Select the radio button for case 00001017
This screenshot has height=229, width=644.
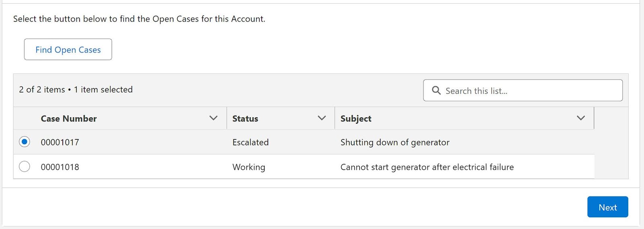point(25,142)
